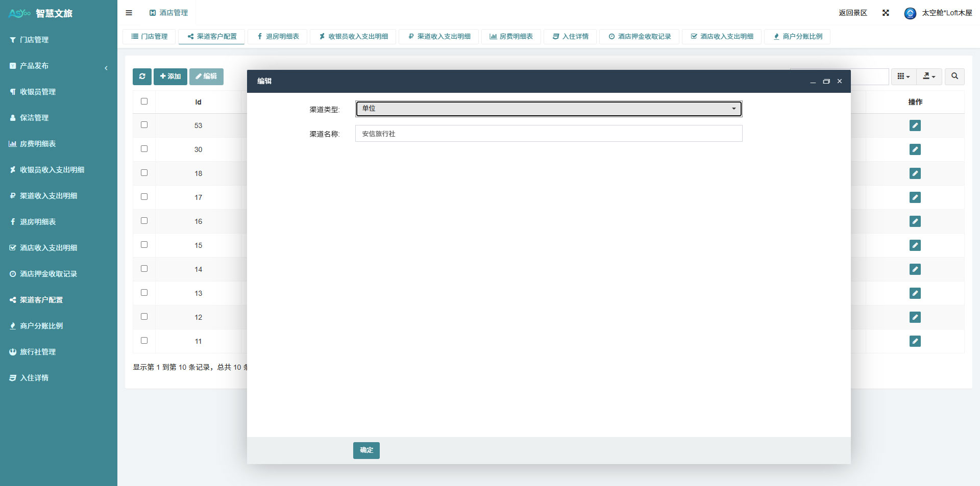The image size is (980, 486).
Task: Click the 添加 add button
Action: [x=170, y=76]
